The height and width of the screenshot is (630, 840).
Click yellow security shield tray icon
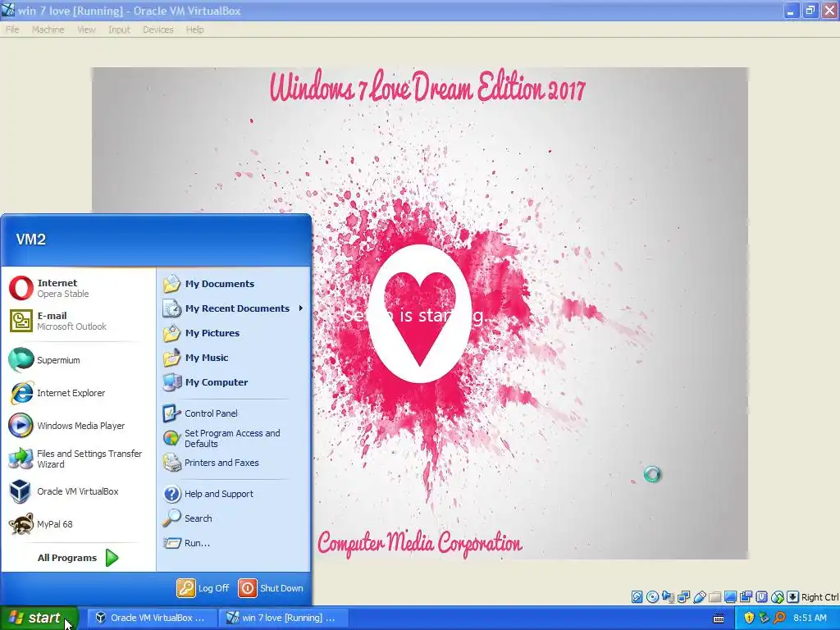click(x=749, y=618)
